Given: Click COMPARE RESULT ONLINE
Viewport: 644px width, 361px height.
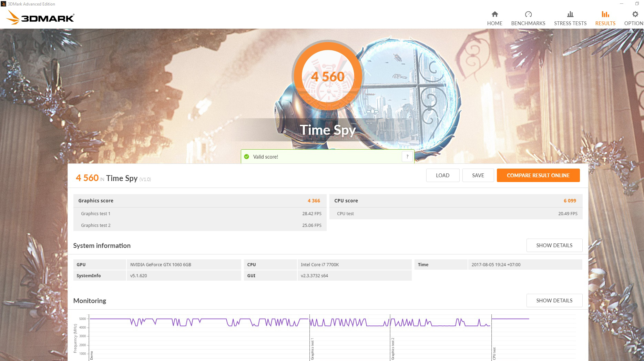Looking at the screenshot, I should point(538,175).
